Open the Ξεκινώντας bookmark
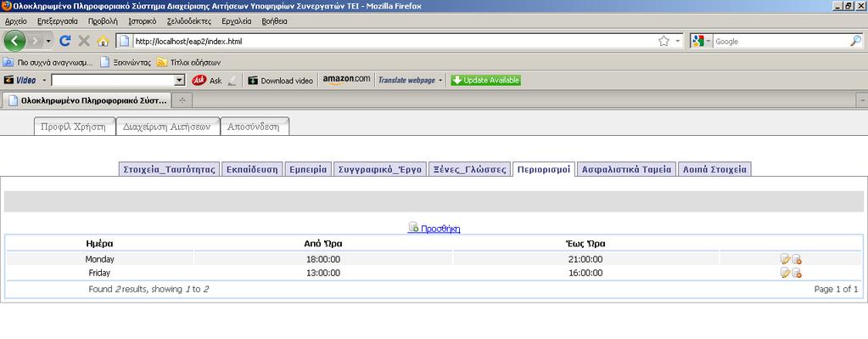This screenshot has width=868, height=339. [126, 63]
